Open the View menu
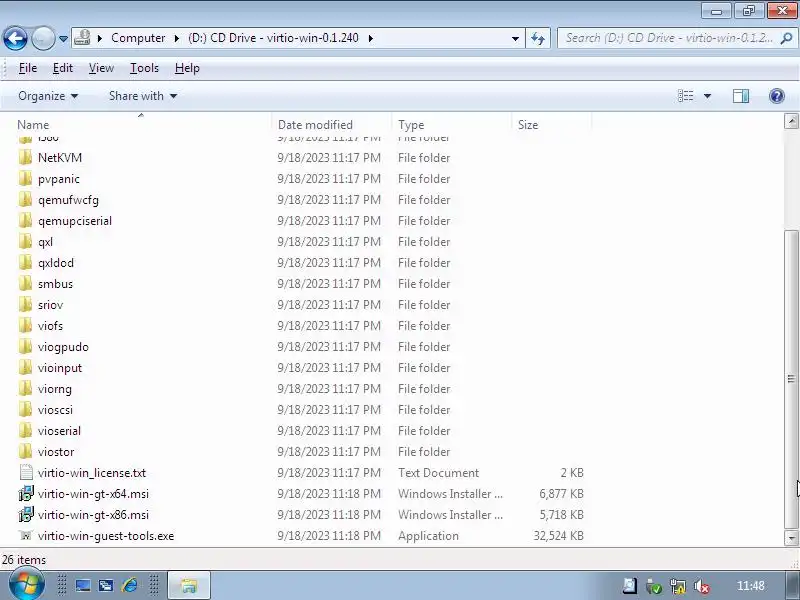 click(101, 68)
